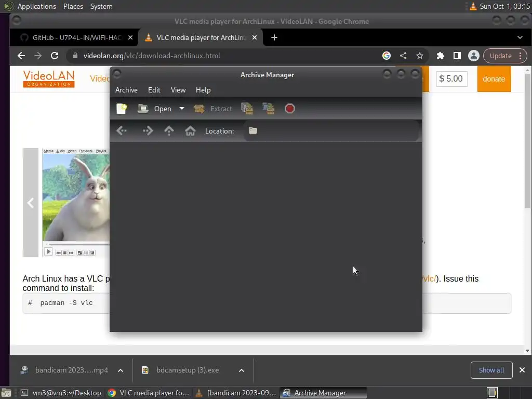The image size is (532, 399).
Task: Switch to Archive Manager taskbar entry
Action: coord(323,393)
